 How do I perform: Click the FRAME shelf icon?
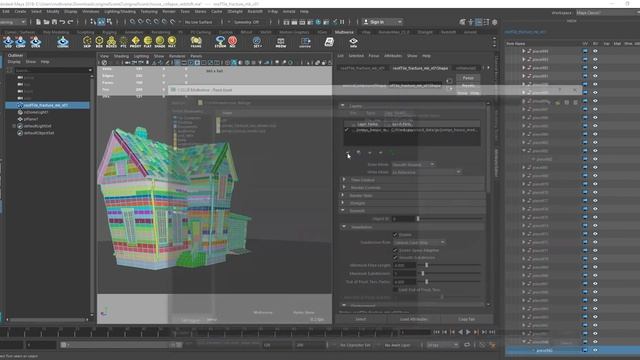tap(196, 42)
